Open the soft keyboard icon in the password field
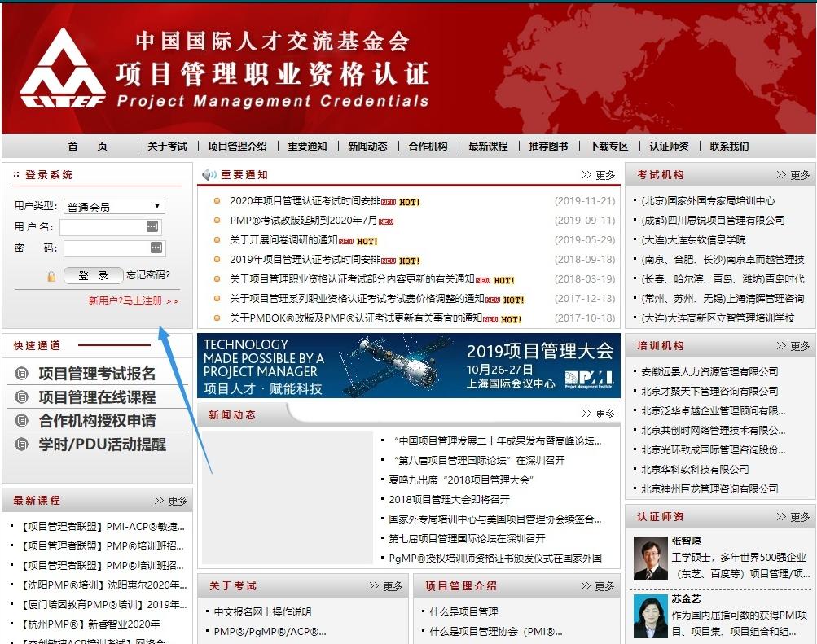Image resolution: width=817 pixels, height=644 pixels. 156,248
